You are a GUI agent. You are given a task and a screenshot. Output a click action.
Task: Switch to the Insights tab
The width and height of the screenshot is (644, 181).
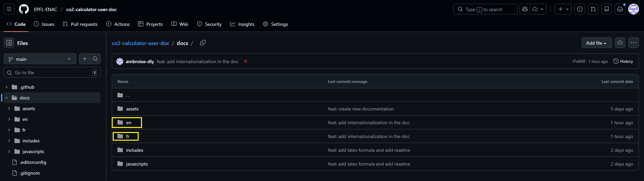[242, 24]
